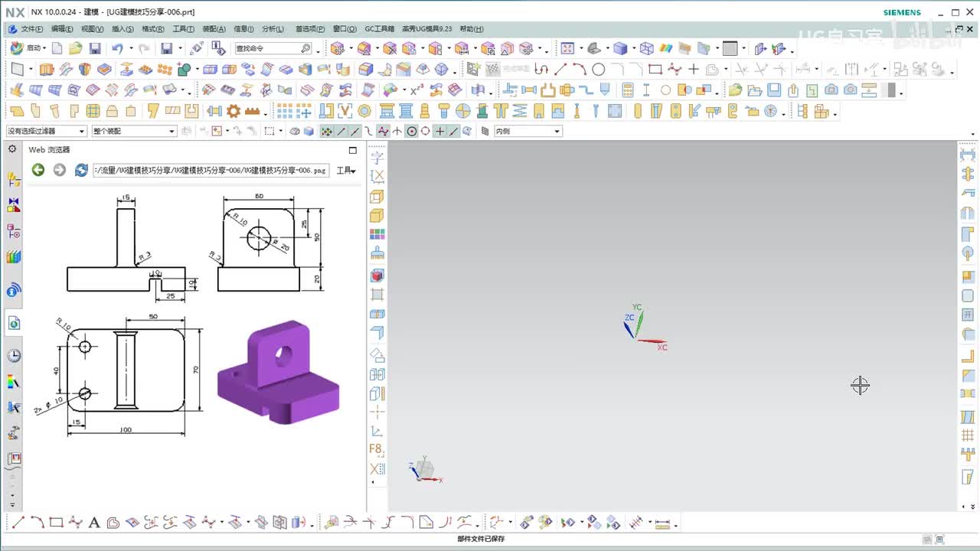Open the History clock sidebar tab
The height and width of the screenshot is (551, 980).
[x=14, y=356]
